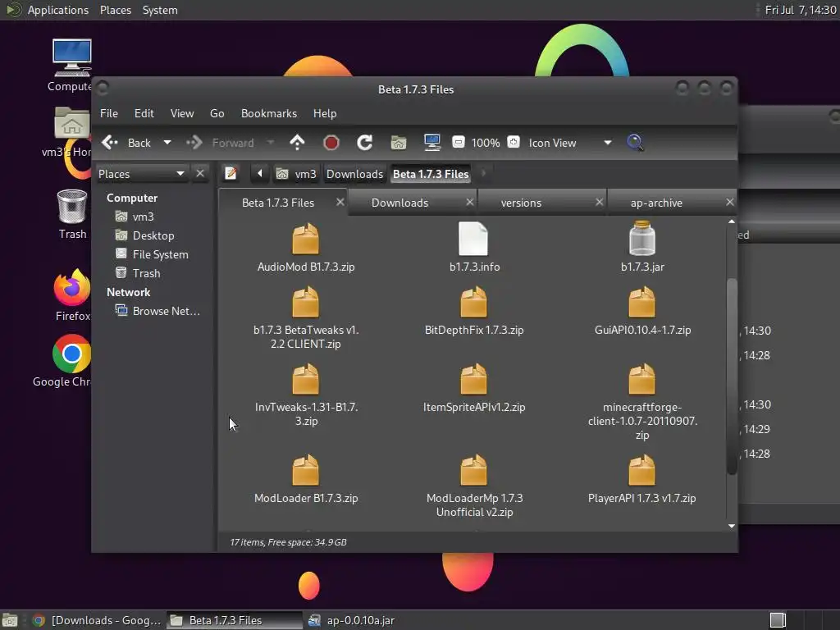Open the Icon View mode dropdown
Viewport: 840px width, 630px height.
coord(570,143)
